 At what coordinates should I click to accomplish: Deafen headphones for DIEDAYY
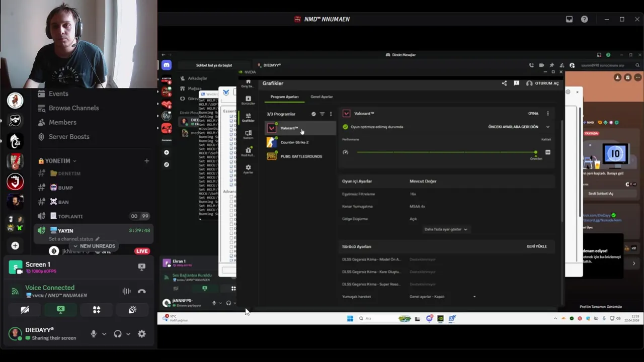[118, 334]
